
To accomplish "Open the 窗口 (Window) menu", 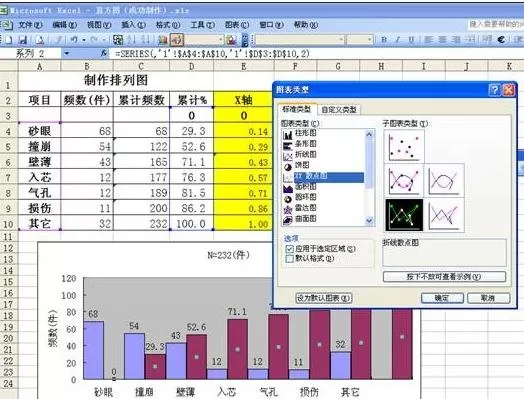I will tap(271, 25).
